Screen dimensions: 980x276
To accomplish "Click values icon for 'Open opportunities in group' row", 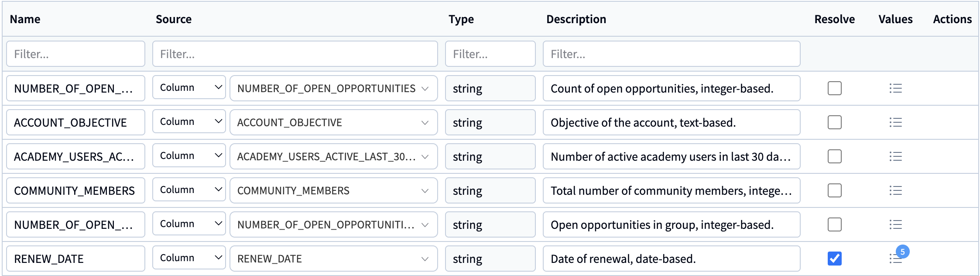I will point(895,224).
